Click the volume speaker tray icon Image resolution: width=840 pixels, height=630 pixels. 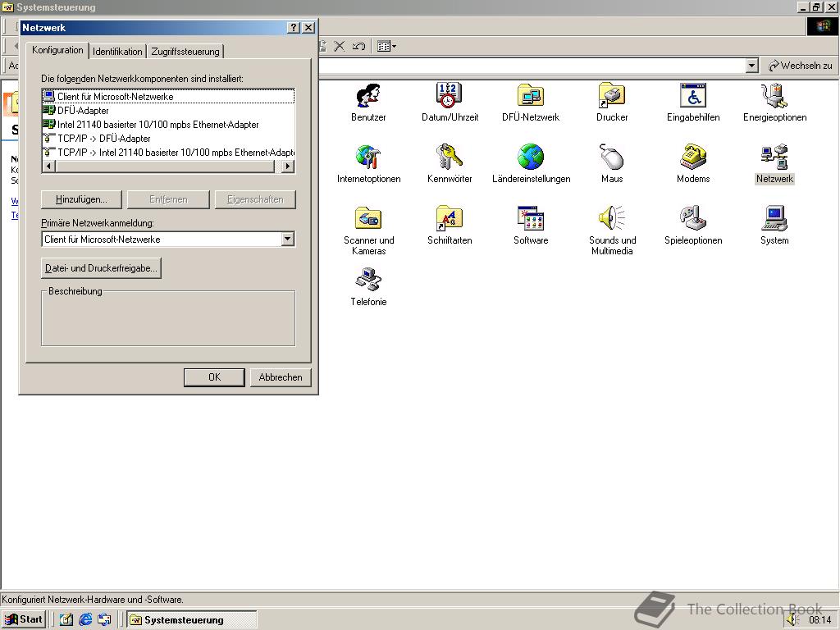pos(793,619)
